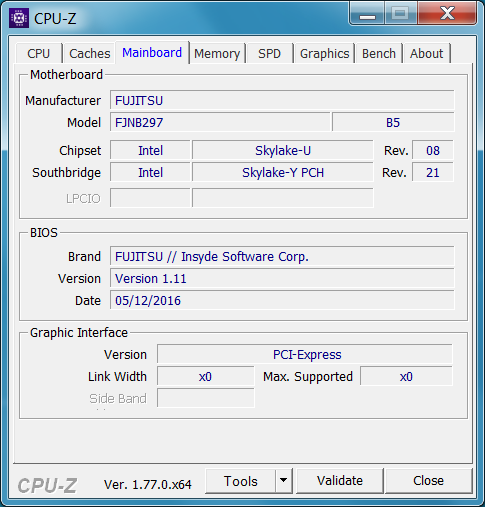Click the Model field FJNB297
Screen dimensions: 485x507
(x=220, y=122)
